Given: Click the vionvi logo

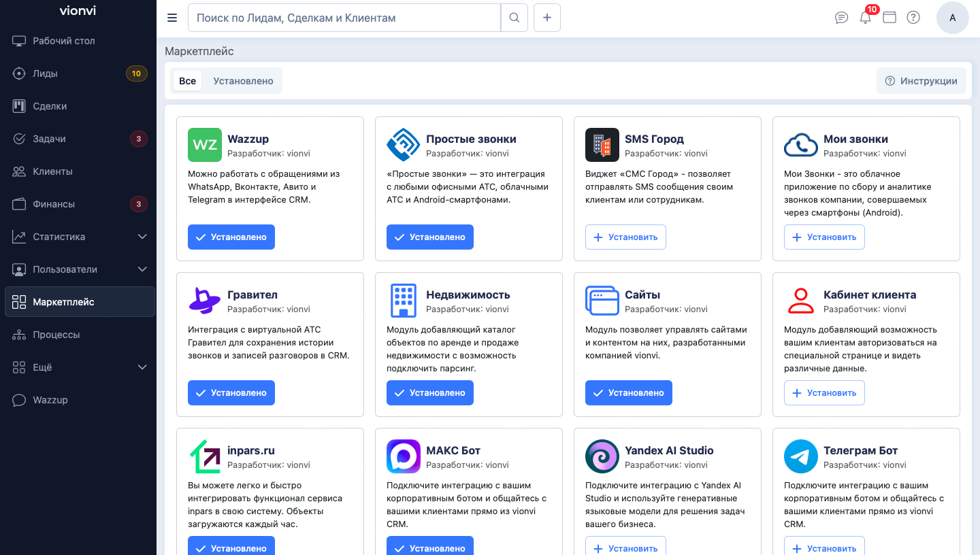Looking at the screenshot, I should click(78, 11).
